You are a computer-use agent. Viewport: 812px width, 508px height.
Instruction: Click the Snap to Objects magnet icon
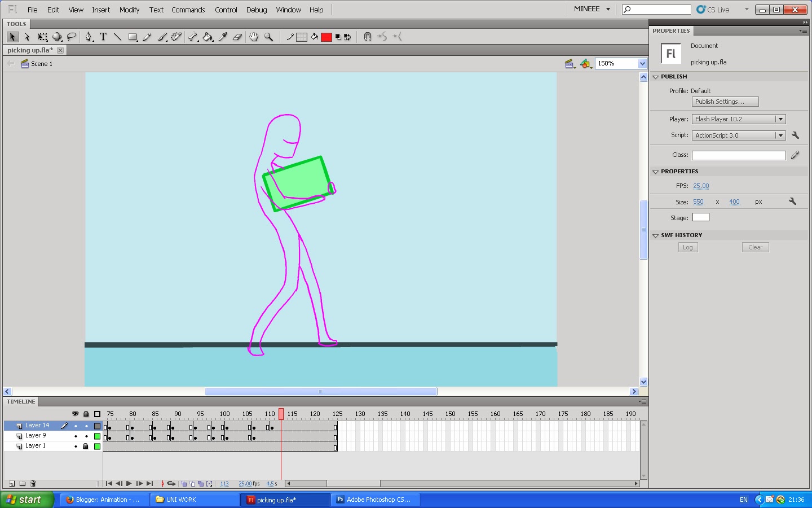pyautogui.click(x=368, y=37)
